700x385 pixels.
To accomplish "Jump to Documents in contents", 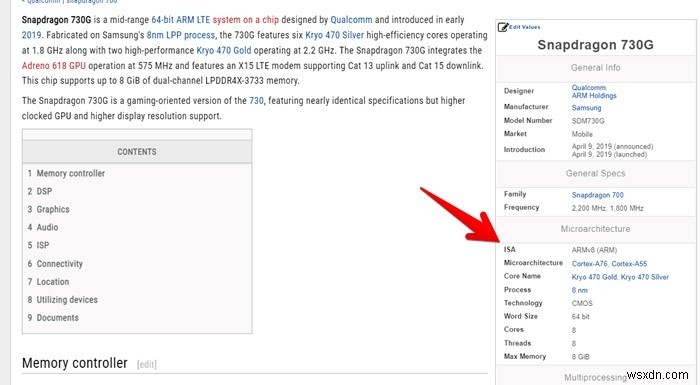I will tap(58, 318).
